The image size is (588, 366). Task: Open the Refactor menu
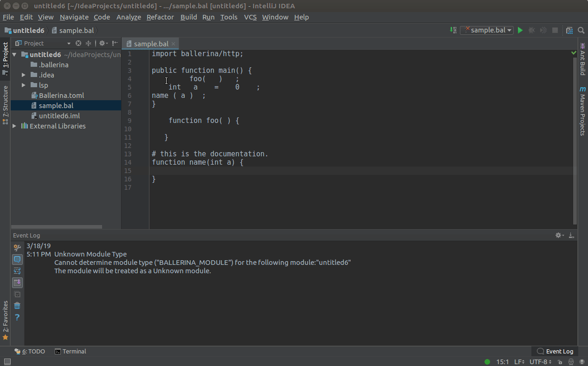coord(160,17)
